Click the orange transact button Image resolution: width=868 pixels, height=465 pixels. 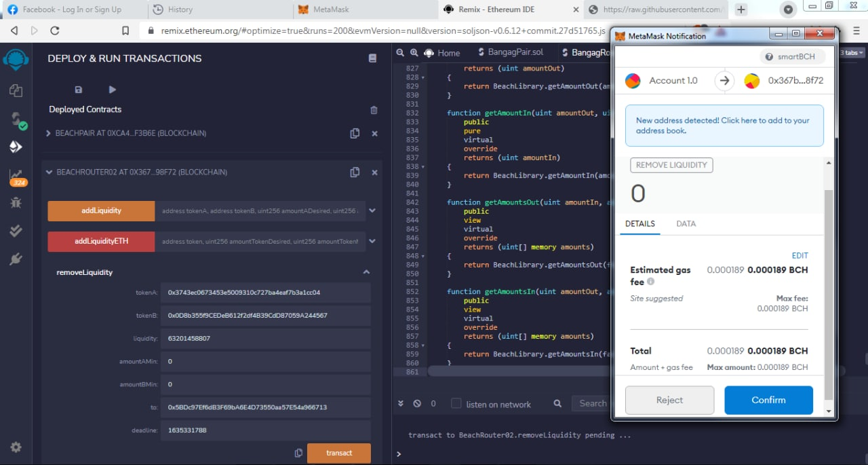point(339,453)
